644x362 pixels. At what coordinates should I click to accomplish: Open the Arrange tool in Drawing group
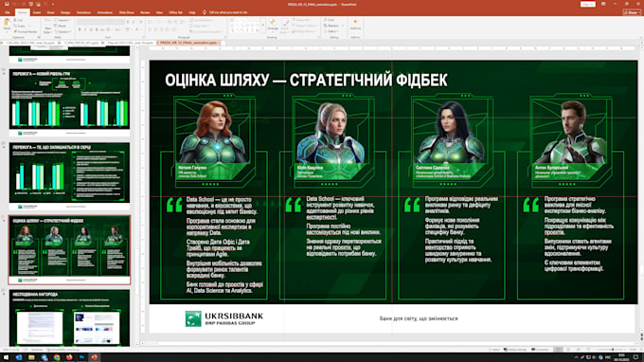(x=273, y=26)
